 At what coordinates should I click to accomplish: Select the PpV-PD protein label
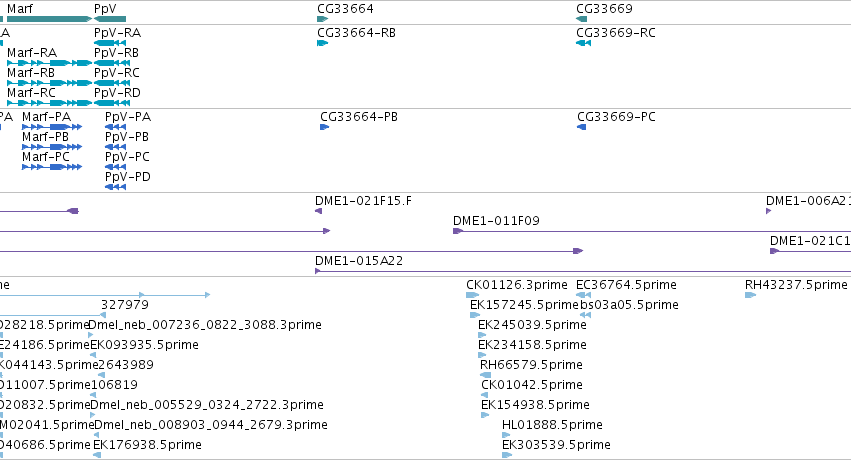pos(128,177)
